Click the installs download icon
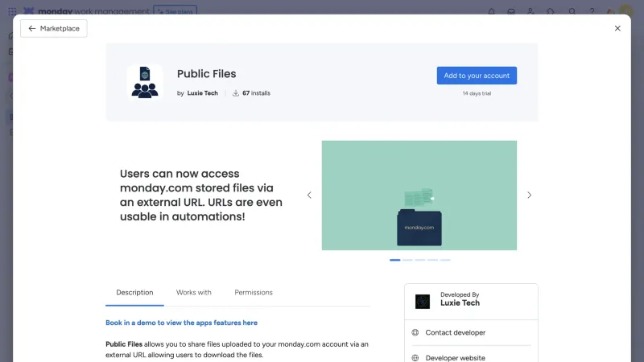The height and width of the screenshot is (362, 644). click(236, 93)
